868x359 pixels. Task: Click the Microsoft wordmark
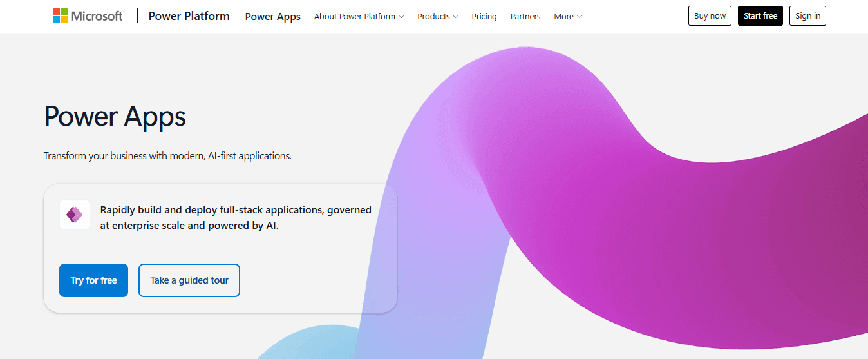[x=97, y=16]
